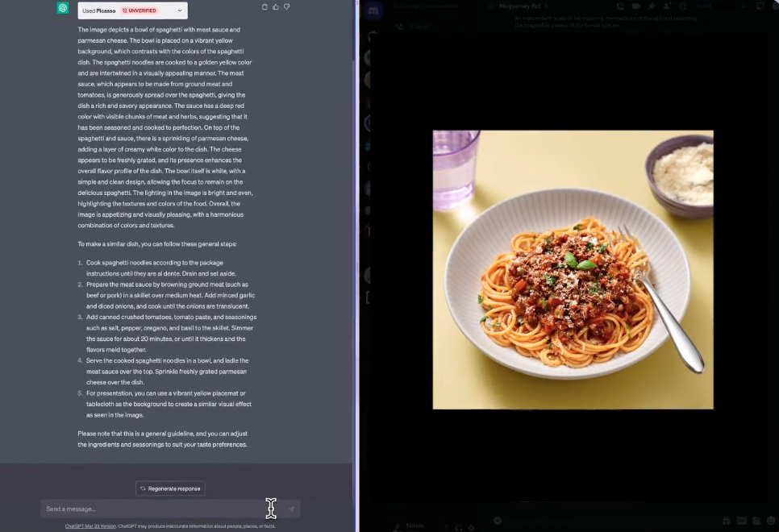
Task: Copy the ChatGPT response to clipboard
Action: [265, 7]
